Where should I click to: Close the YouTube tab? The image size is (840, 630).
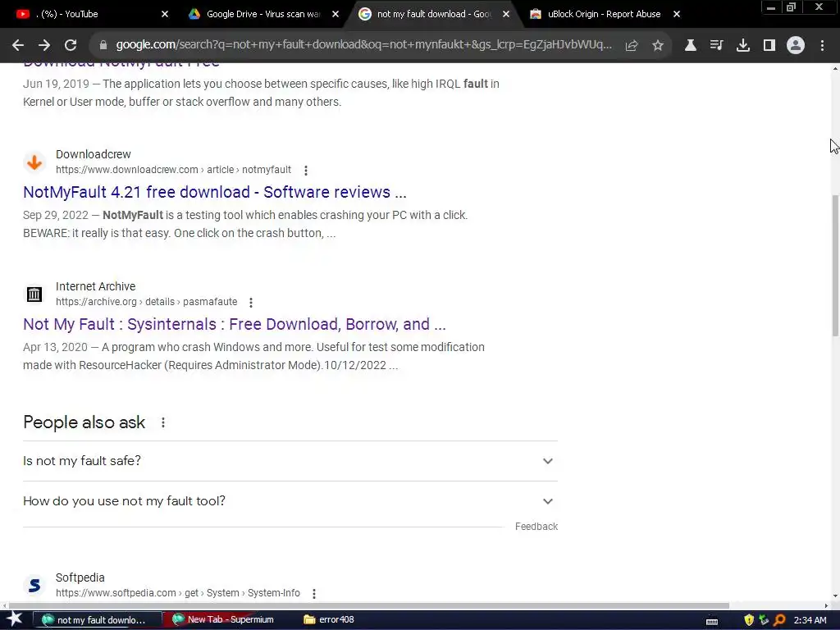pos(165,14)
